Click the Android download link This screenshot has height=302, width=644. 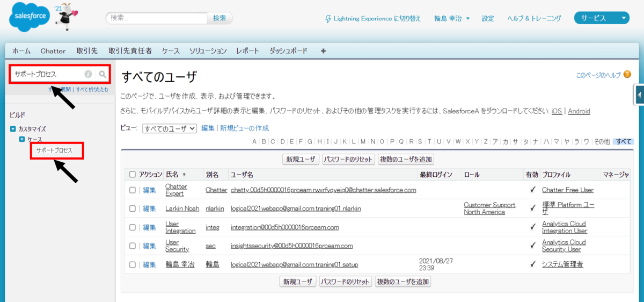[x=579, y=111]
